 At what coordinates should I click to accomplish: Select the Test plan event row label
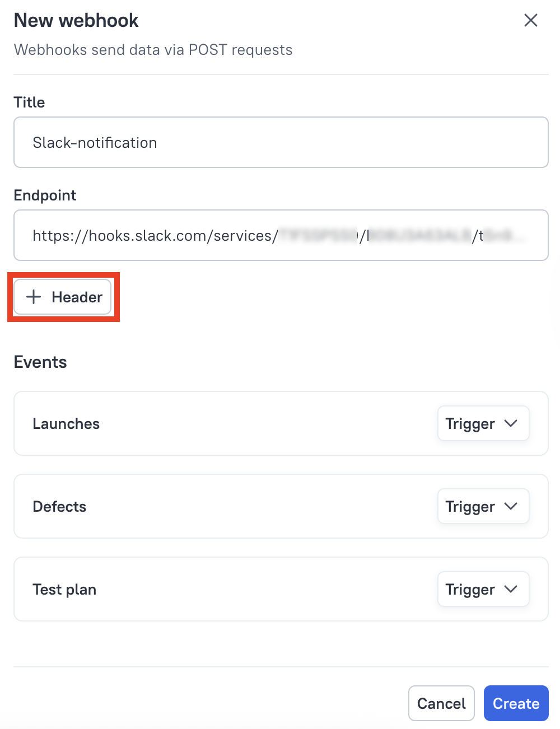click(64, 590)
